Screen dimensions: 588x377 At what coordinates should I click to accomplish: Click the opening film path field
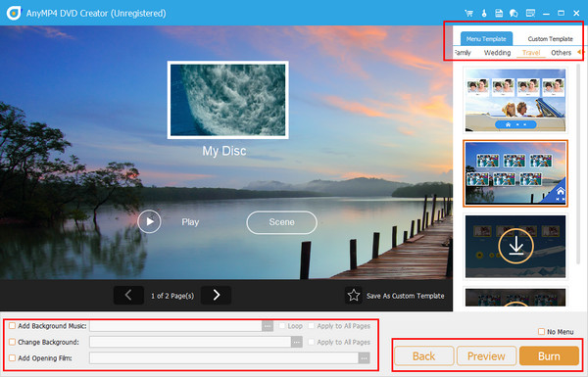click(x=223, y=358)
